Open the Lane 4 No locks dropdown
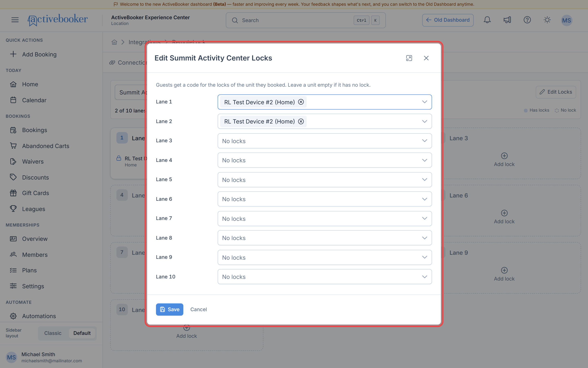 coord(325,160)
